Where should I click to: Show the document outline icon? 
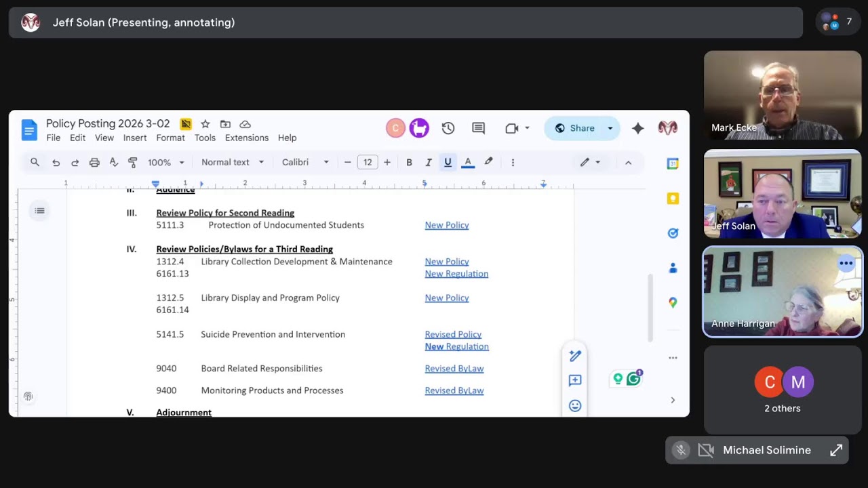[x=40, y=211]
